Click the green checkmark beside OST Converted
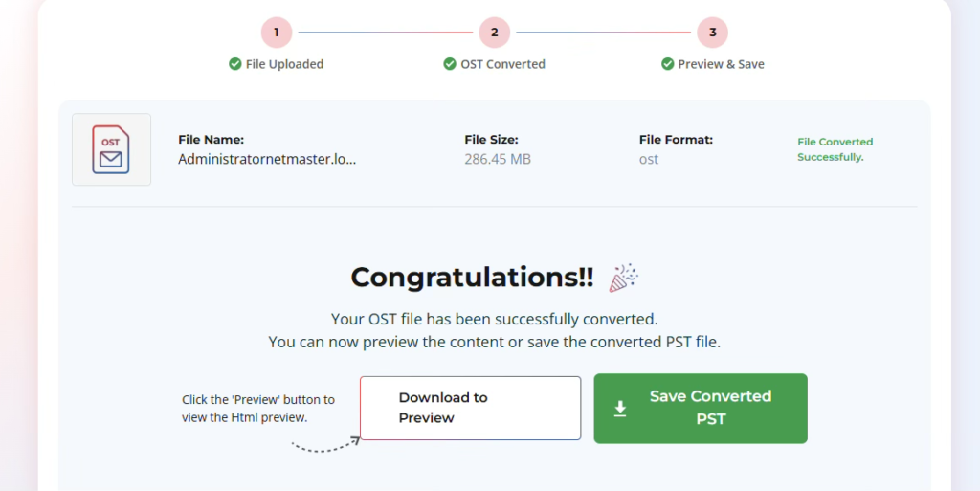The height and width of the screenshot is (491, 980). (x=450, y=64)
